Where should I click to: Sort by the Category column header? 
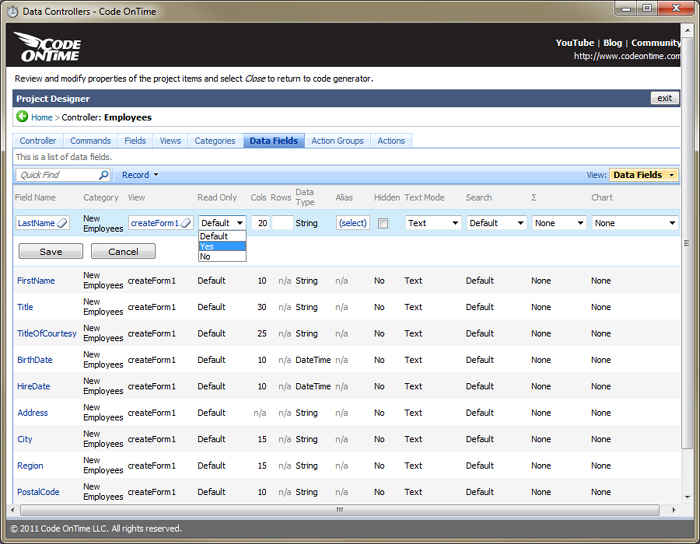click(x=101, y=197)
